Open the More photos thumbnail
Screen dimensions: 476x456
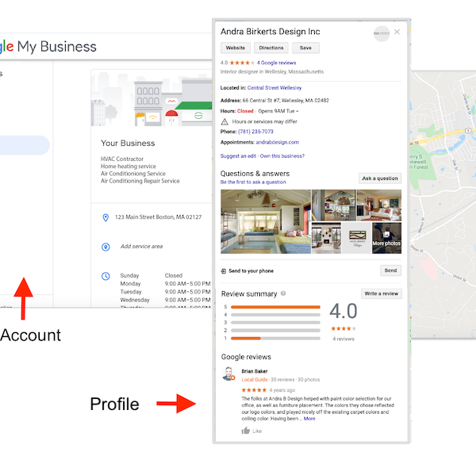coord(386,238)
